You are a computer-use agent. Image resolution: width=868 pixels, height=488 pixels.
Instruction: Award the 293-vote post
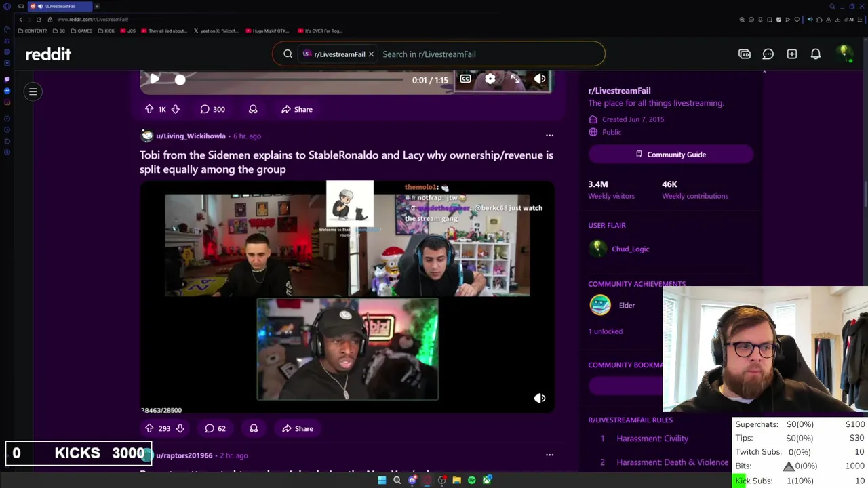(x=254, y=428)
